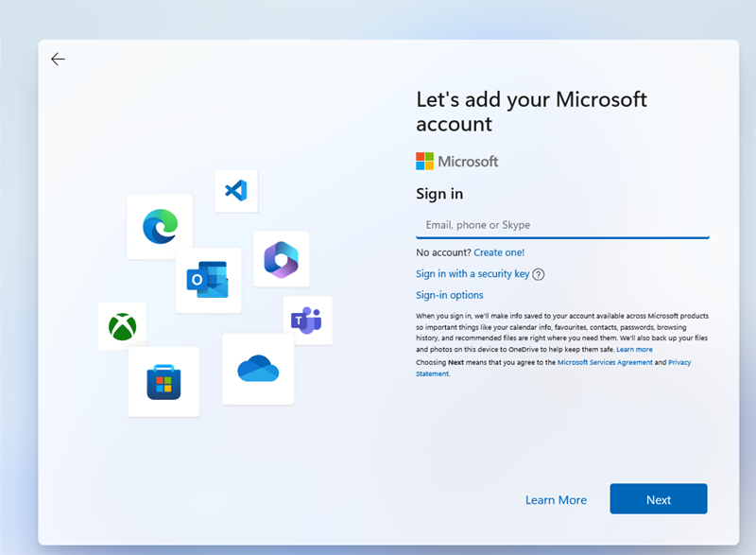Image resolution: width=756 pixels, height=555 pixels.
Task: Click the Visual Studio Code icon
Action: pos(235,191)
